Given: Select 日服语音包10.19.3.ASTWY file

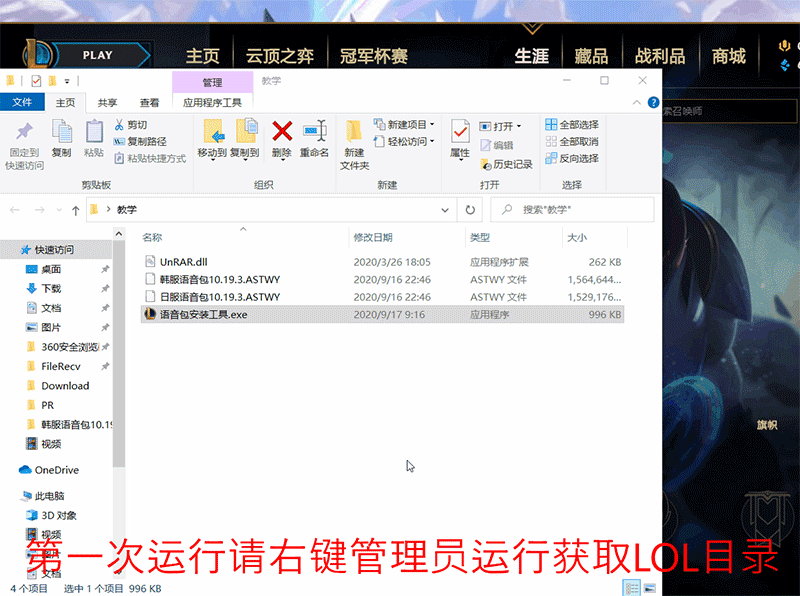Looking at the screenshot, I should coord(382,296).
